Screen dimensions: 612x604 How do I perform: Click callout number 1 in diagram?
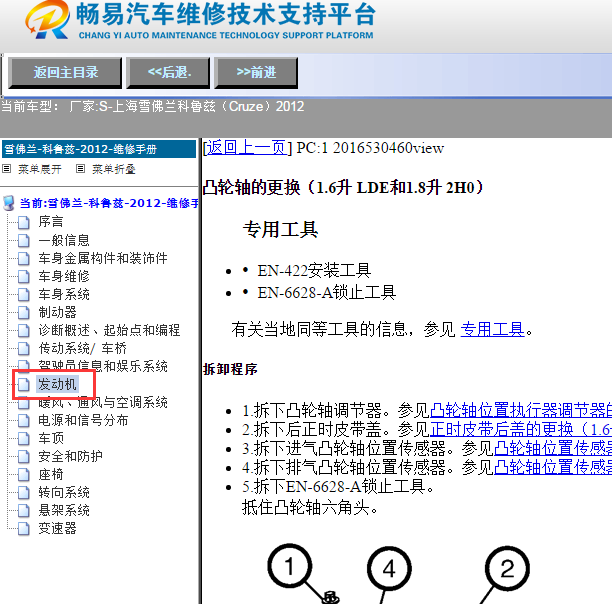[290, 566]
